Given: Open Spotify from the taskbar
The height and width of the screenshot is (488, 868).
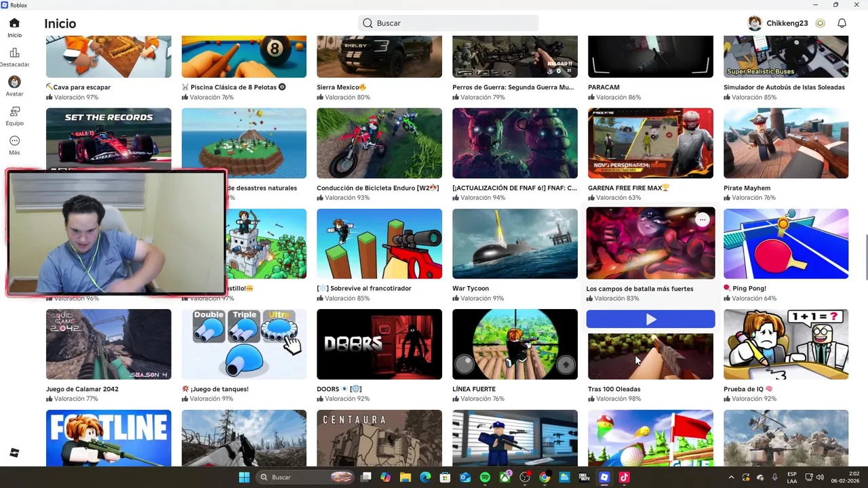Looking at the screenshot, I should (485, 477).
